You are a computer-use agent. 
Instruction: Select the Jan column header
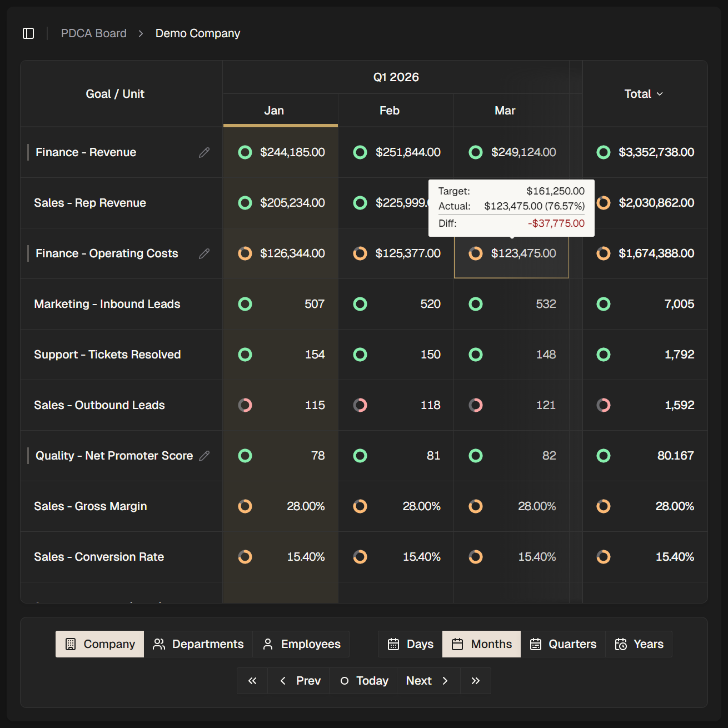[x=274, y=111]
